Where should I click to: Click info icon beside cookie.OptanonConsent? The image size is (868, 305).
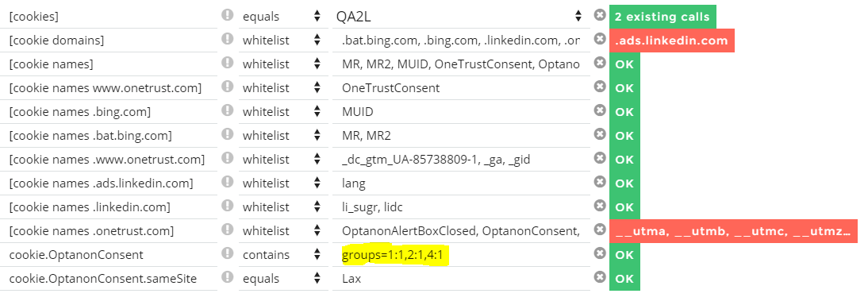click(227, 253)
